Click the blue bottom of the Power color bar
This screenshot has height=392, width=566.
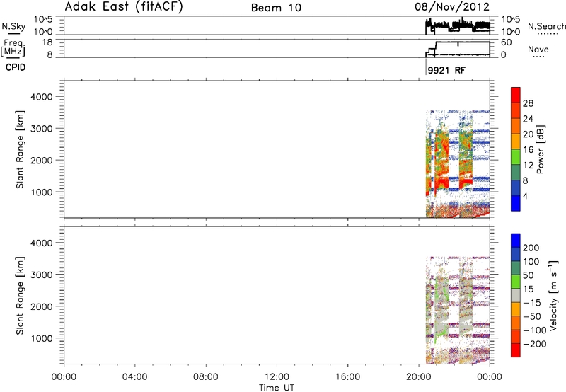[x=516, y=203]
